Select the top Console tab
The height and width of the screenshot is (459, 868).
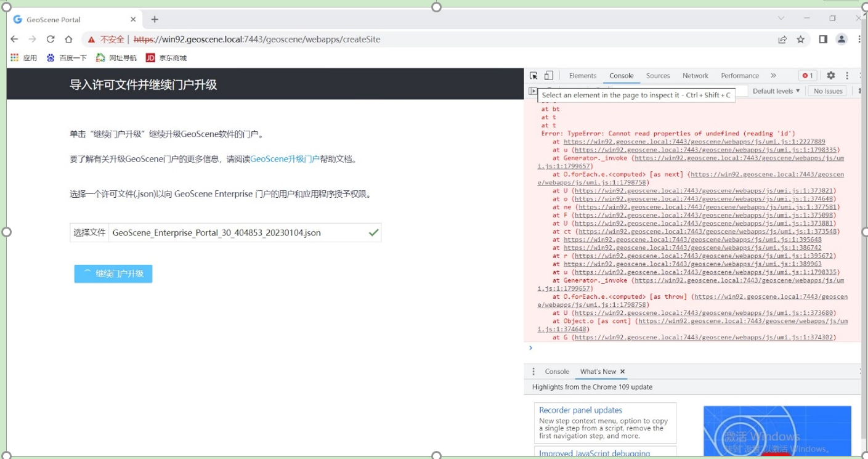point(621,76)
